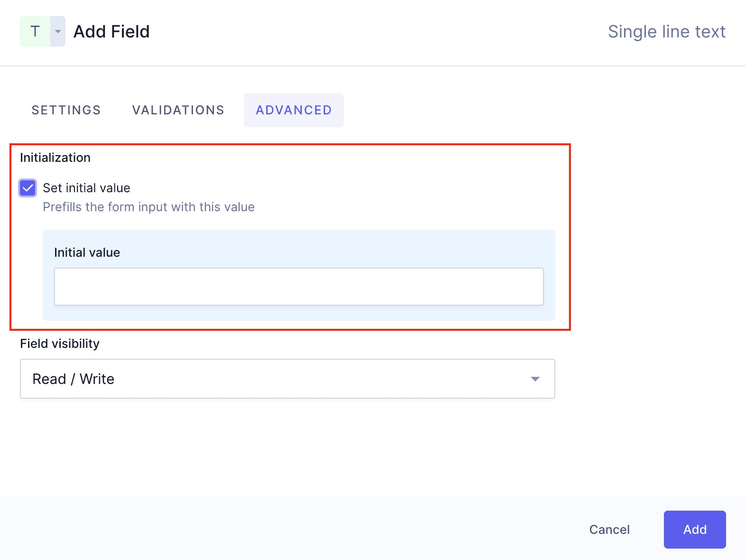Click the Add button
Viewport: 746px width, 560px height.
pyautogui.click(x=694, y=530)
